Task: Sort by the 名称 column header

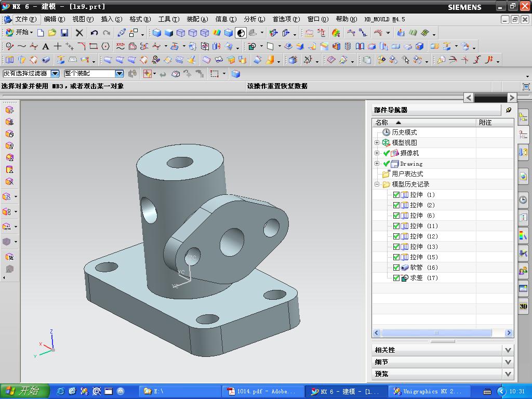Action: click(424, 123)
